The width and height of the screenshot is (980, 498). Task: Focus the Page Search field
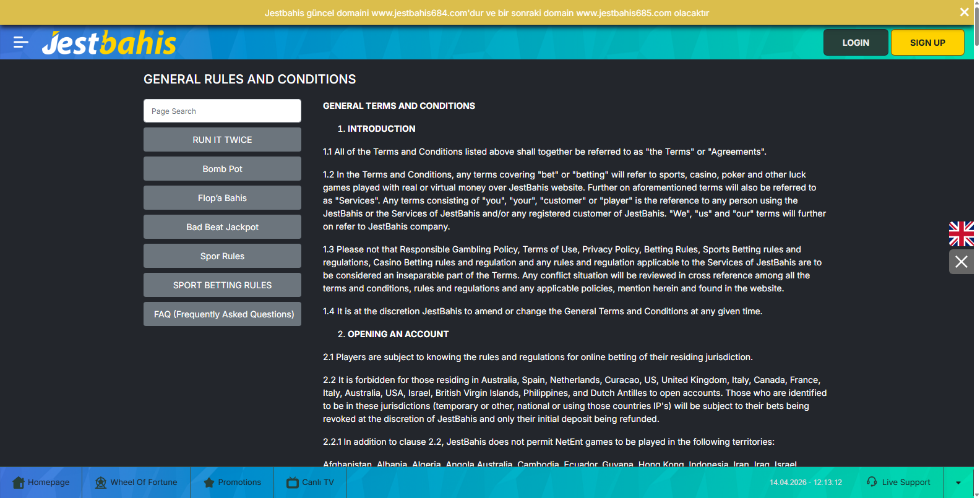(222, 111)
